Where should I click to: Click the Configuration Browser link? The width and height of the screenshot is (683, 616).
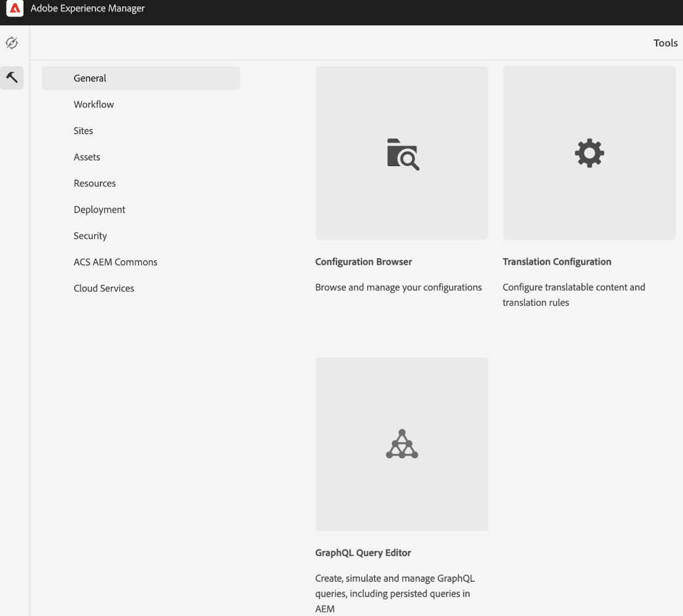(x=364, y=262)
